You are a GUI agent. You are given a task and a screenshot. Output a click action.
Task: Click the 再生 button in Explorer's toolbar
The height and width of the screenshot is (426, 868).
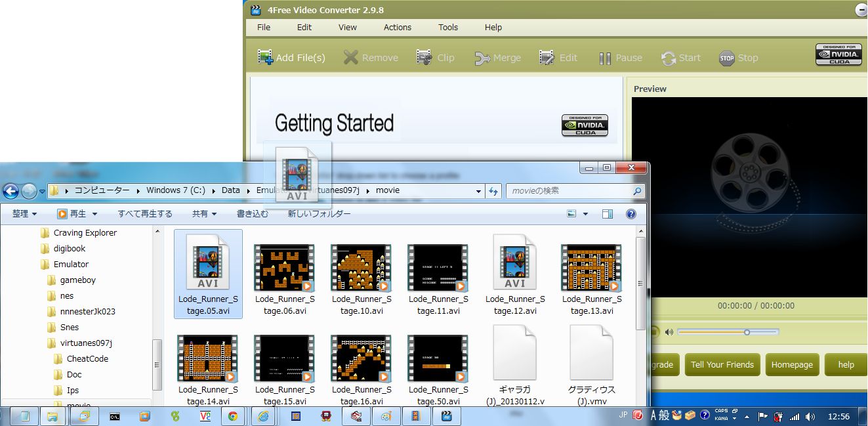click(72, 214)
